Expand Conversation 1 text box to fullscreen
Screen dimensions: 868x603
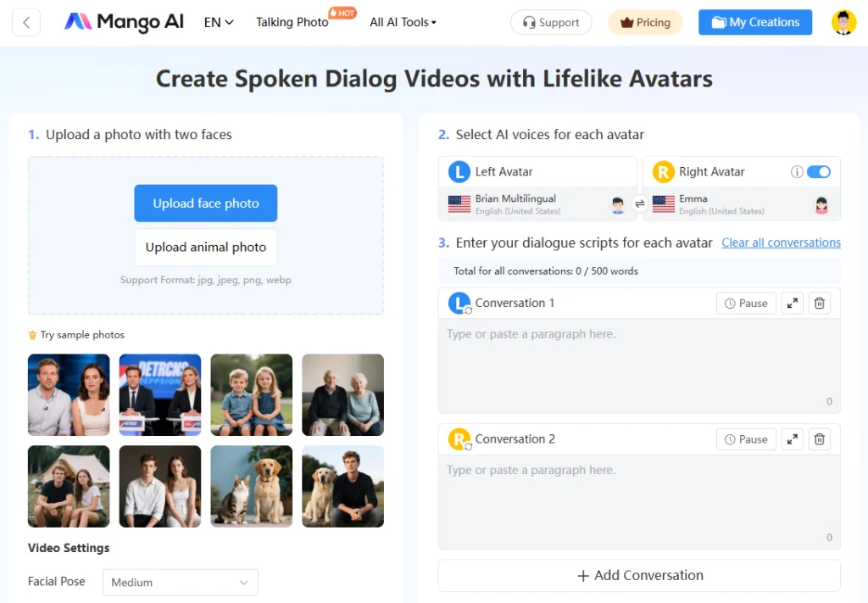[x=792, y=303]
